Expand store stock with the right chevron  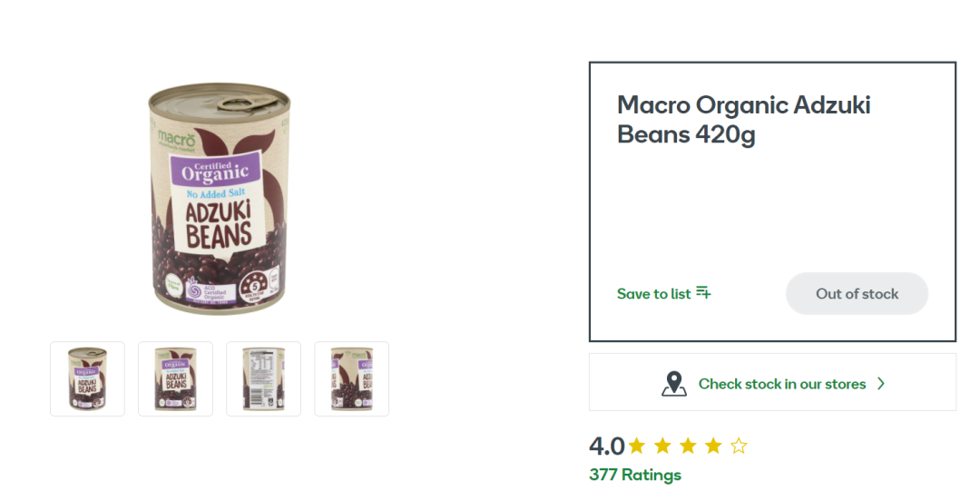pyautogui.click(x=880, y=384)
